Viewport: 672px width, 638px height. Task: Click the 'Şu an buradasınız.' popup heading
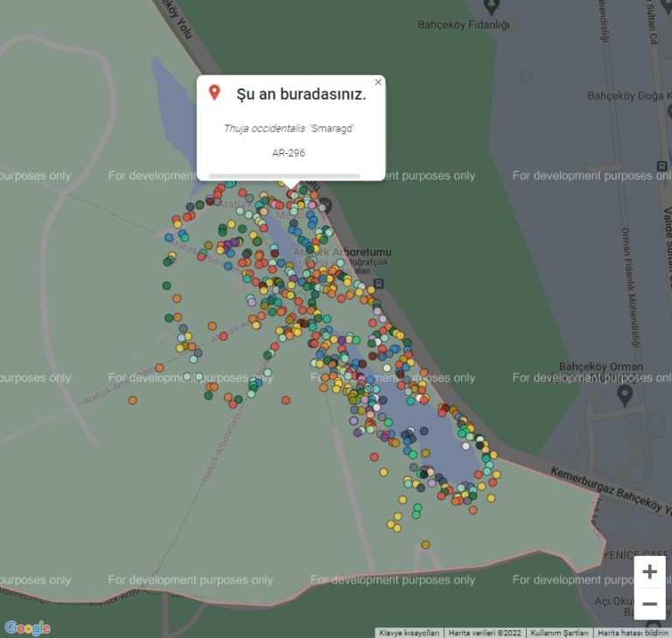(x=301, y=94)
